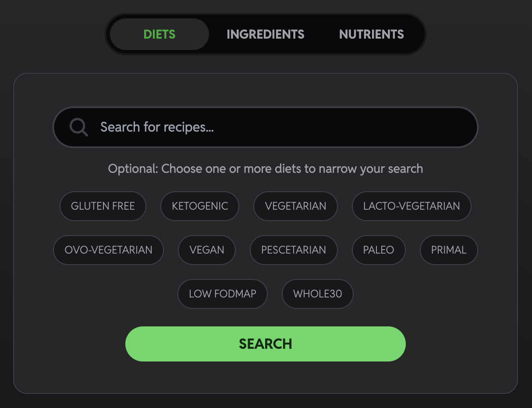The width and height of the screenshot is (532, 408).
Task: Select the Vegetarian diet chip
Action: (295, 206)
